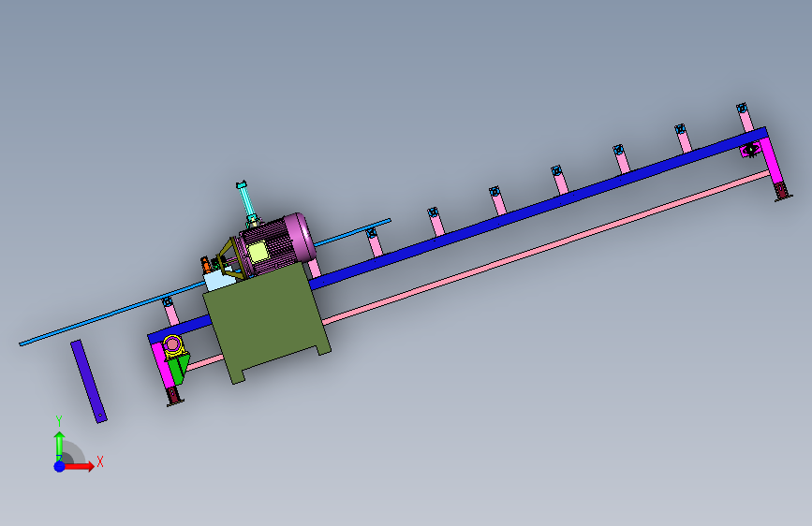Select the orange component left of the motor

(x=206, y=265)
